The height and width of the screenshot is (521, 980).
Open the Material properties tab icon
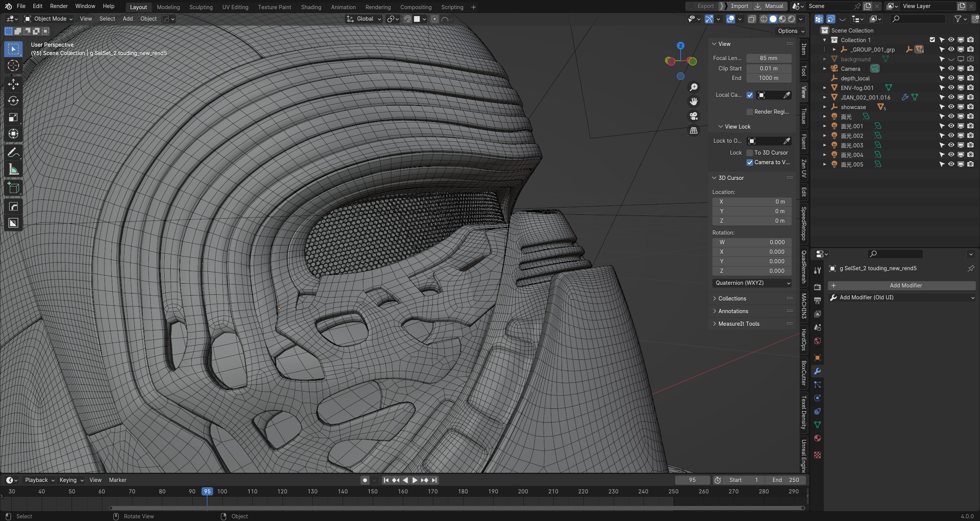coord(817,438)
